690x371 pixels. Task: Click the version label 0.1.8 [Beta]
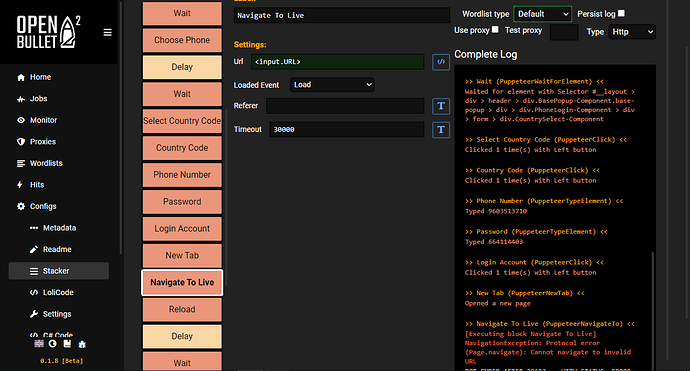pyautogui.click(x=62, y=361)
